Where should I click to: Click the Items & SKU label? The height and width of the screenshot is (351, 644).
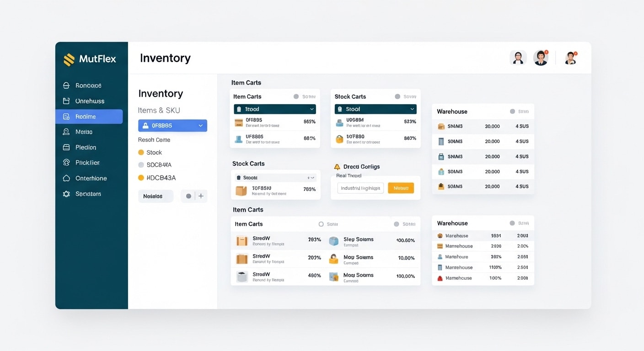click(159, 110)
